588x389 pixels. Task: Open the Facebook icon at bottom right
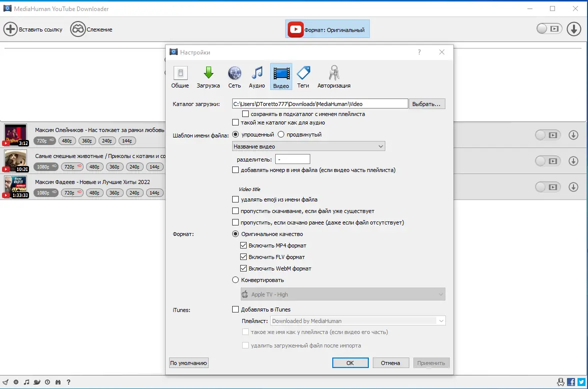(x=571, y=382)
